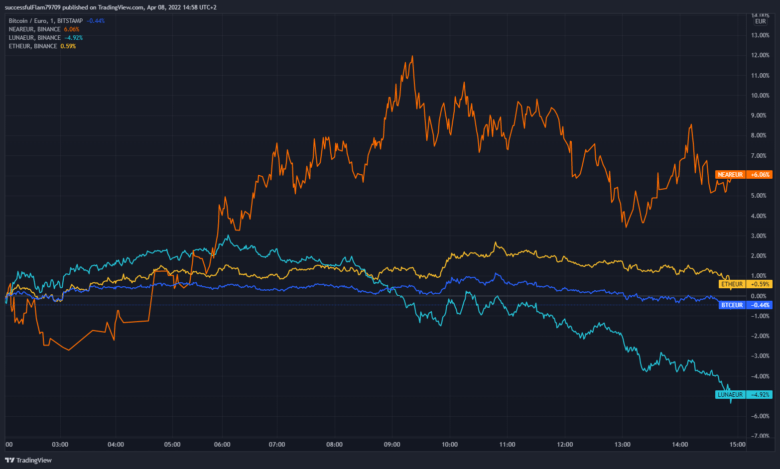Click the -4.92% value tag on axis
Image resolution: width=780 pixels, height=469 pixels.
759,394
